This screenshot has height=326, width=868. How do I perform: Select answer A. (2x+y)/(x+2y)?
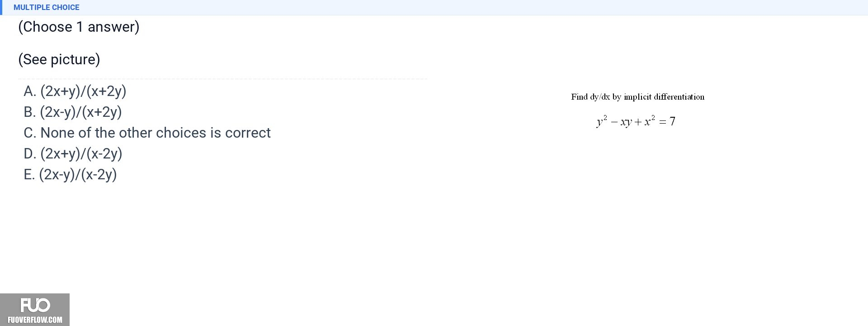tap(75, 91)
